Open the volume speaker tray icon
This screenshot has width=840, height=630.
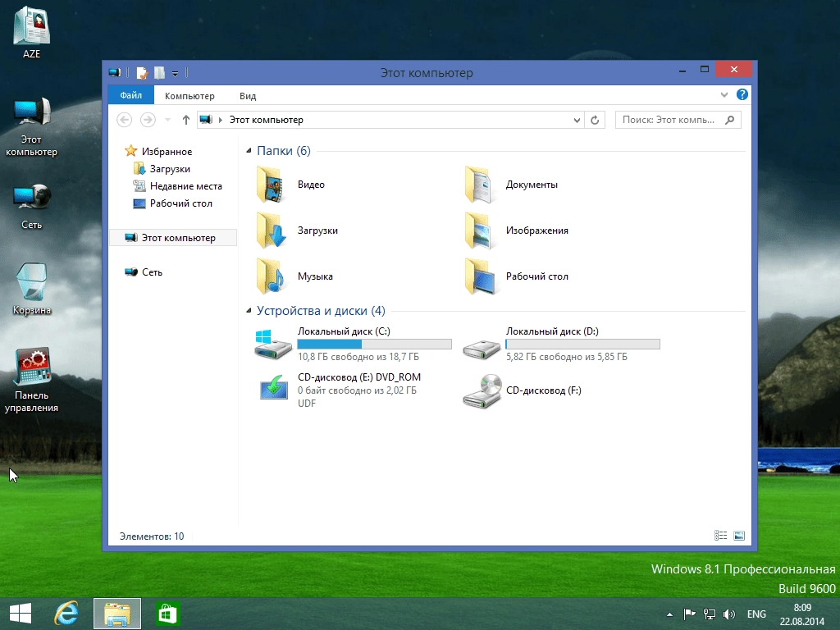(728, 614)
